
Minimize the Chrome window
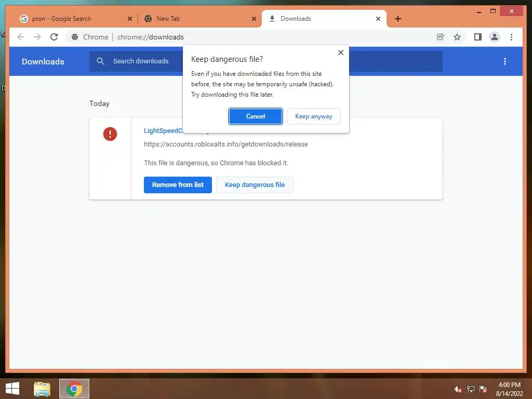478,11
